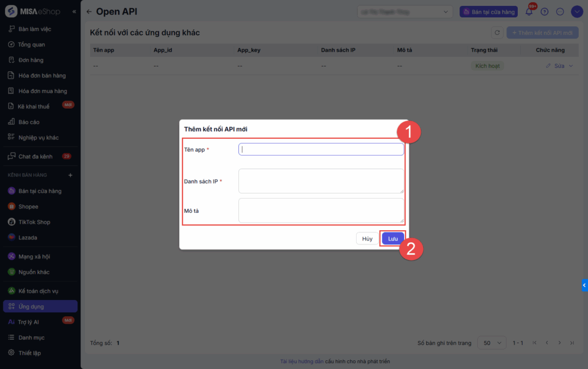
Task: Open the notifications bell
Action: coord(529,11)
